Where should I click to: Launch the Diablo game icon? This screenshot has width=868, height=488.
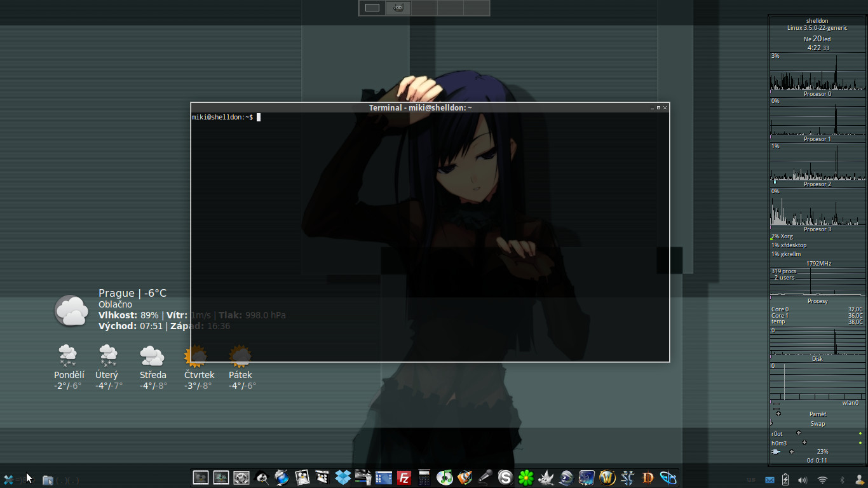tap(648, 477)
